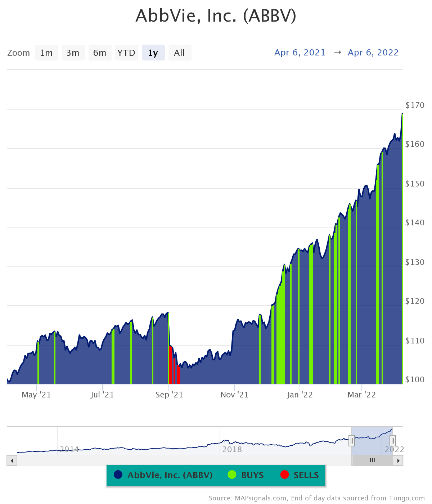Image resolution: width=432 pixels, height=504 pixels.
Task: Grab the navigator right range handle
Action: [x=393, y=440]
